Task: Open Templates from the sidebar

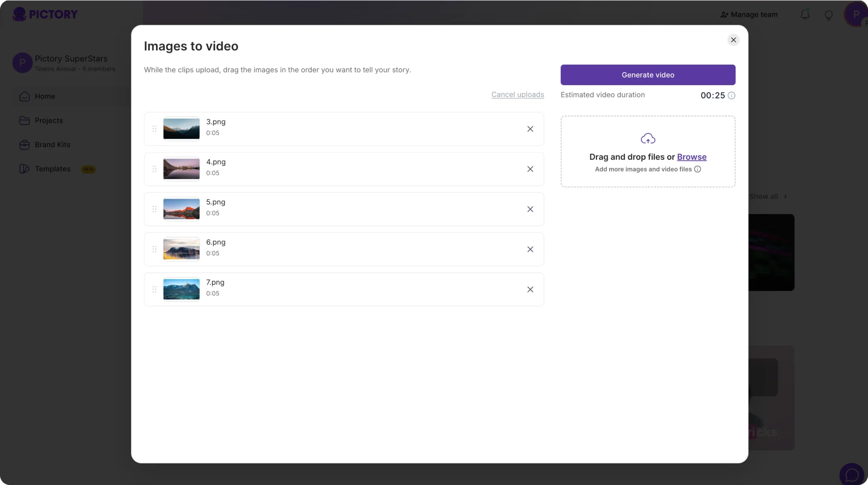Action: (x=53, y=169)
